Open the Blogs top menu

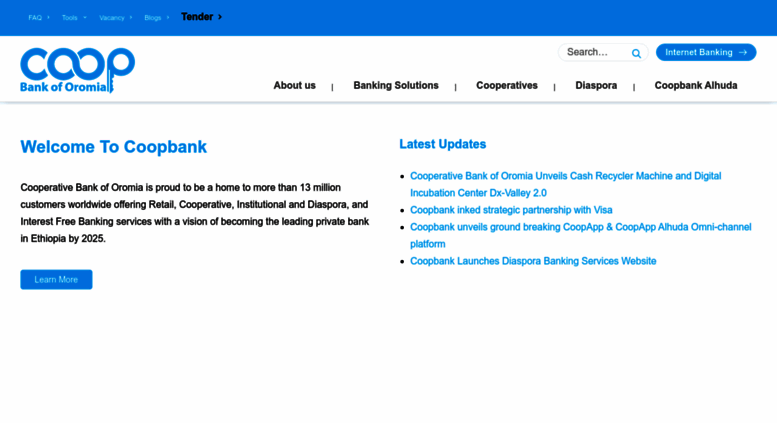coord(153,17)
